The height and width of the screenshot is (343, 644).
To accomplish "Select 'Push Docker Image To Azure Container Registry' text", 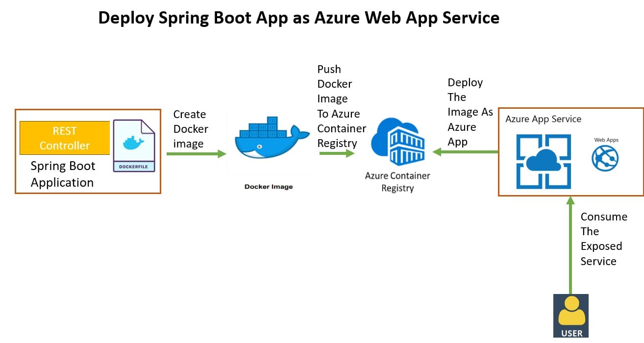I will (x=342, y=106).
